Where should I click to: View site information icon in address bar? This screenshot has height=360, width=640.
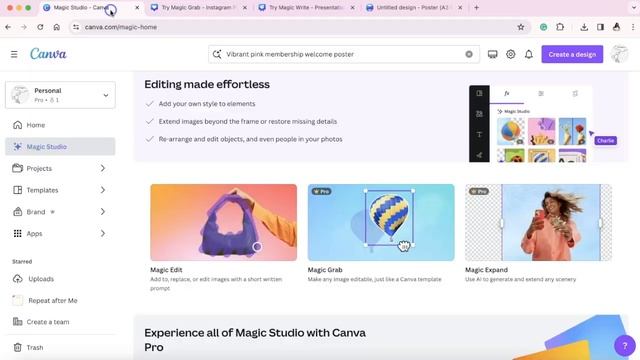coord(76,27)
